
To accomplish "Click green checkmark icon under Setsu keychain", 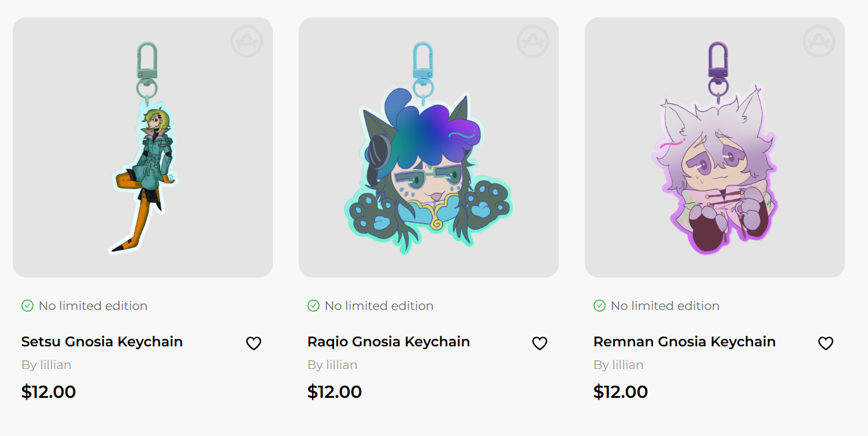I will 27,305.
